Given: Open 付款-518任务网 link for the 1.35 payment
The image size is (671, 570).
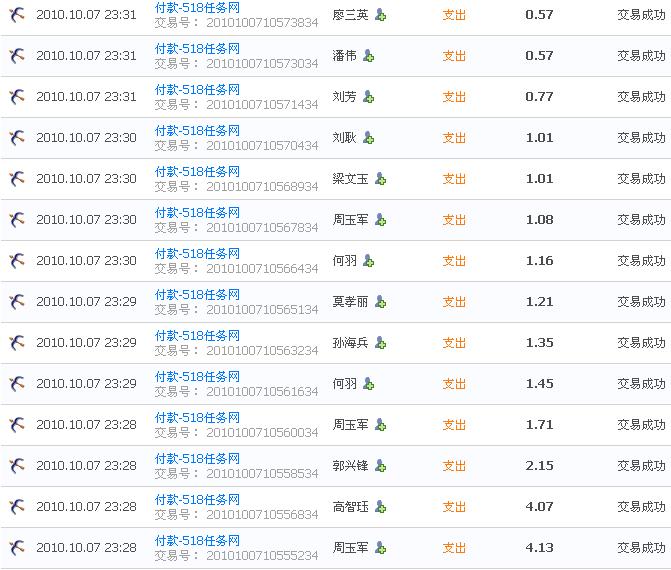Looking at the screenshot, I should click(x=197, y=336).
